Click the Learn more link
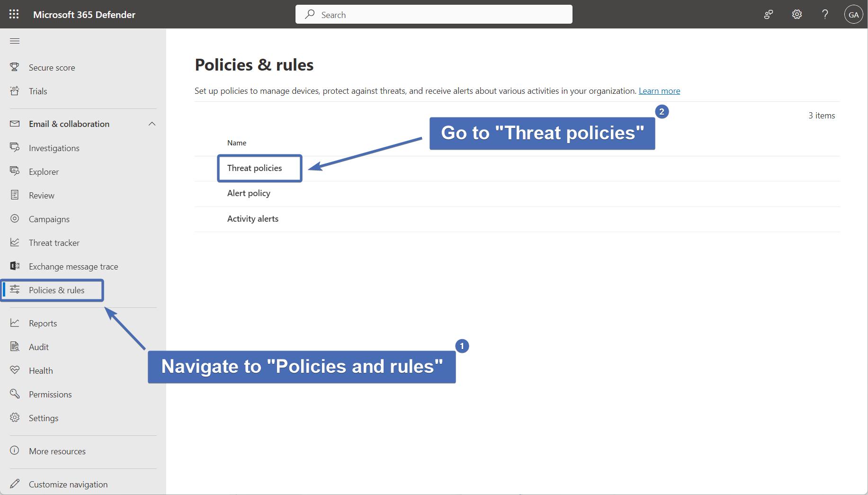868x495 pixels. point(659,91)
